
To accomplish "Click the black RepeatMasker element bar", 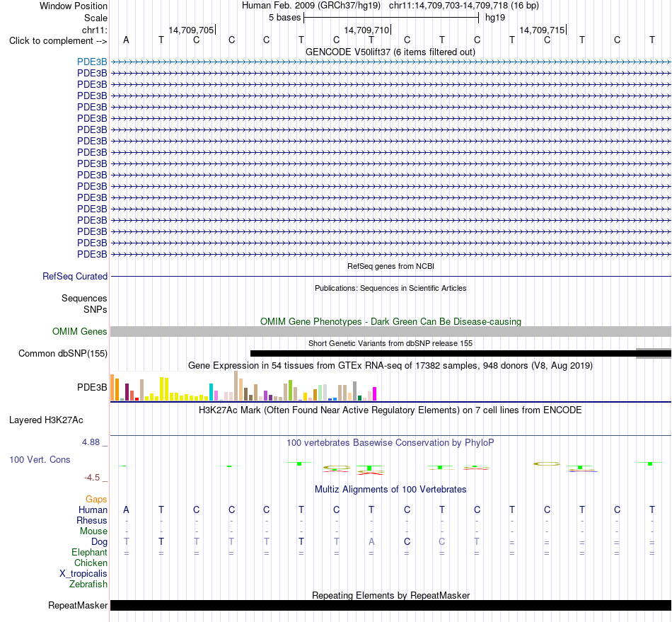I will click(390, 605).
